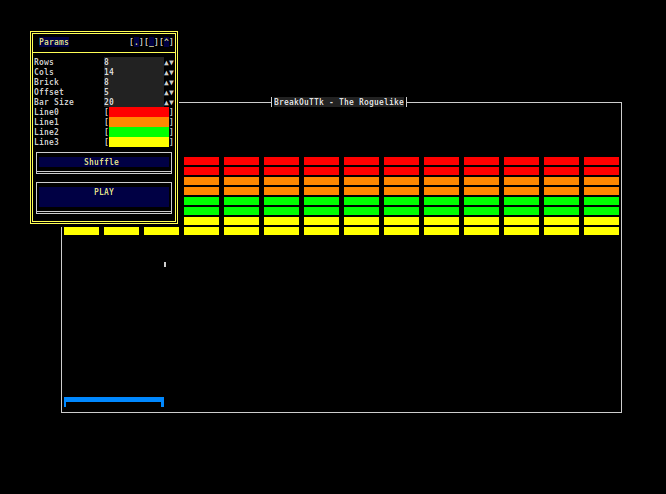Click the Bar Size label

pos(54,102)
